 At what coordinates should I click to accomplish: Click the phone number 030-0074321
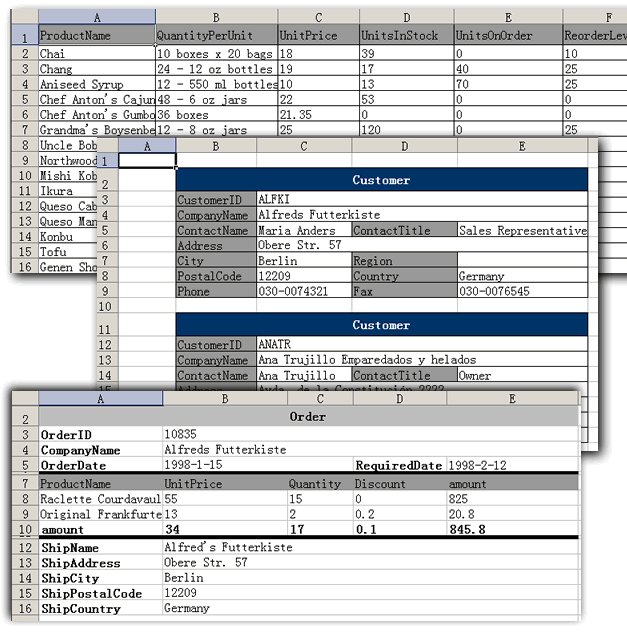(x=304, y=291)
